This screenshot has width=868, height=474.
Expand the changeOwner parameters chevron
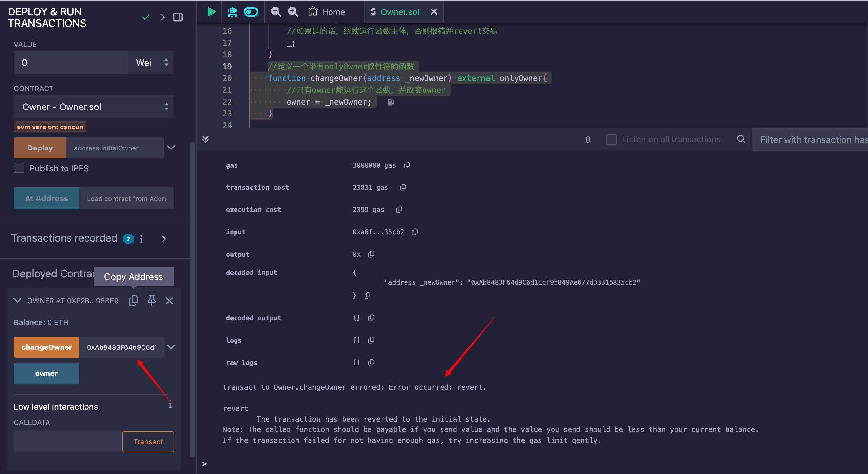click(171, 347)
